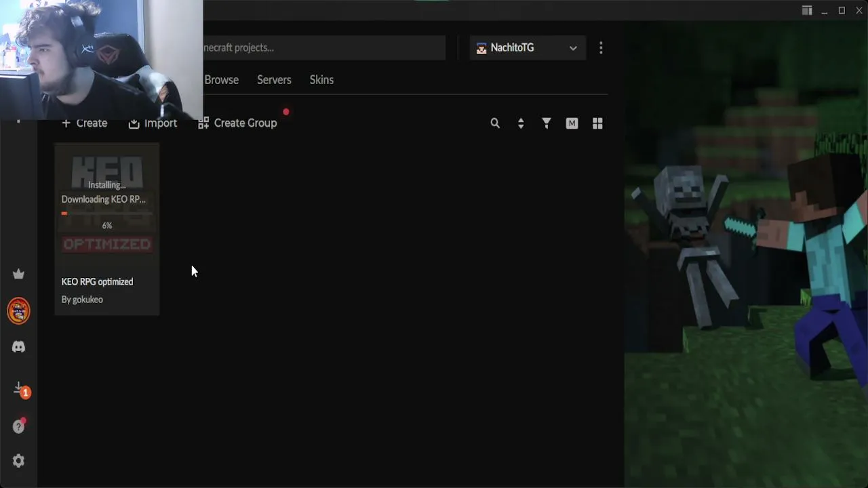Open the help question mark icon

click(x=18, y=426)
